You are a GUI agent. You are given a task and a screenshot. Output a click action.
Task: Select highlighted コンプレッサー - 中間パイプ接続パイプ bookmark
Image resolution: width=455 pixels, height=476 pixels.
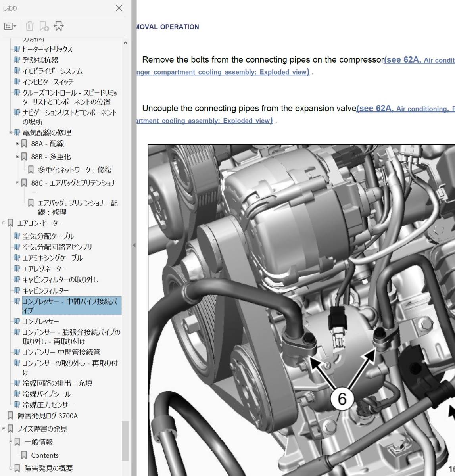click(71, 306)
